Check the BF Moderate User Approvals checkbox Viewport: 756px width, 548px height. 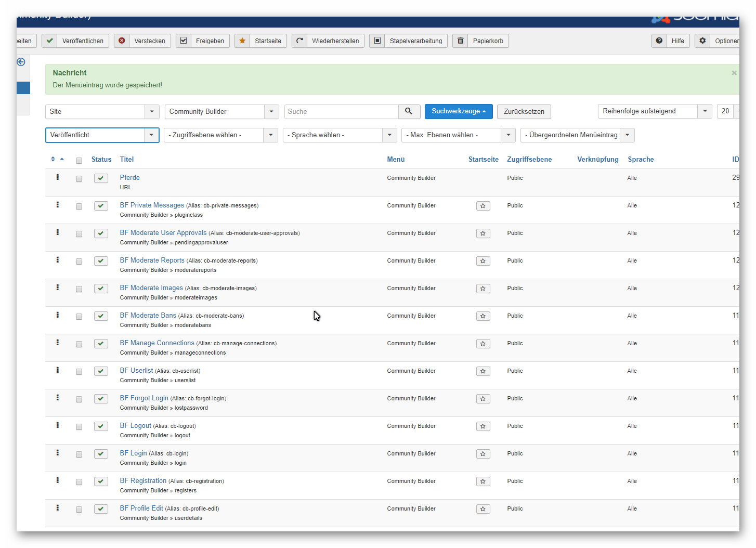(x=79, y=234)
